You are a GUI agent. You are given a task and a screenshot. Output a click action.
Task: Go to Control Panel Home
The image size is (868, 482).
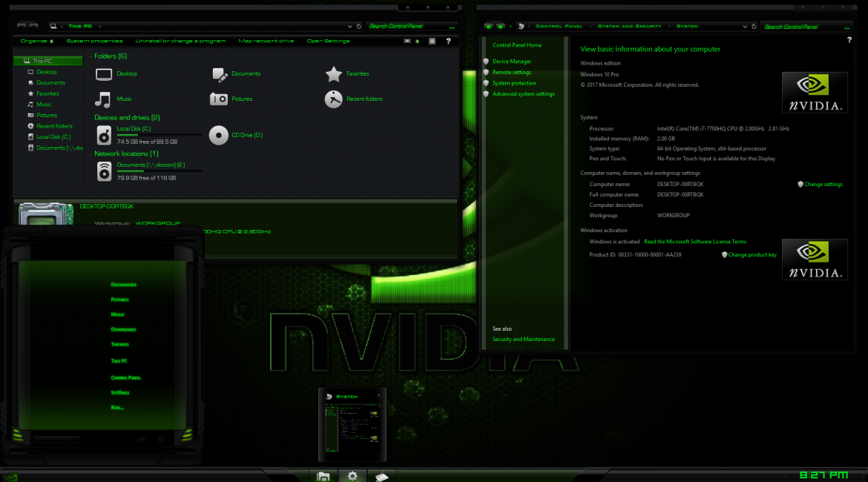[x=517, y=45]
